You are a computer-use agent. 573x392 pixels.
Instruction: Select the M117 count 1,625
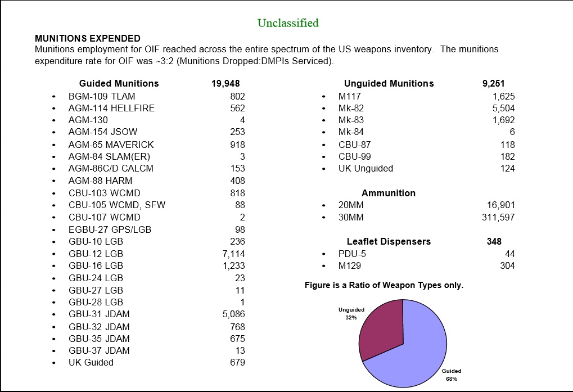point(504,96)
